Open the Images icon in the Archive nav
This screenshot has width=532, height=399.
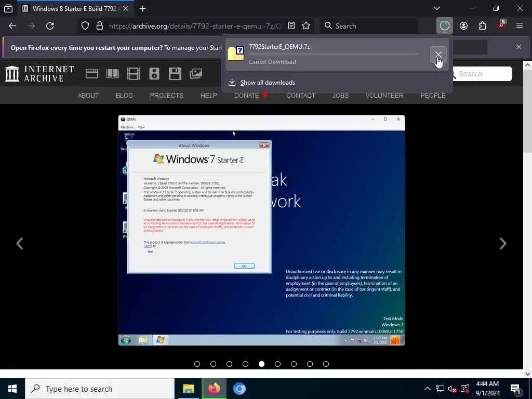point(196,74)
